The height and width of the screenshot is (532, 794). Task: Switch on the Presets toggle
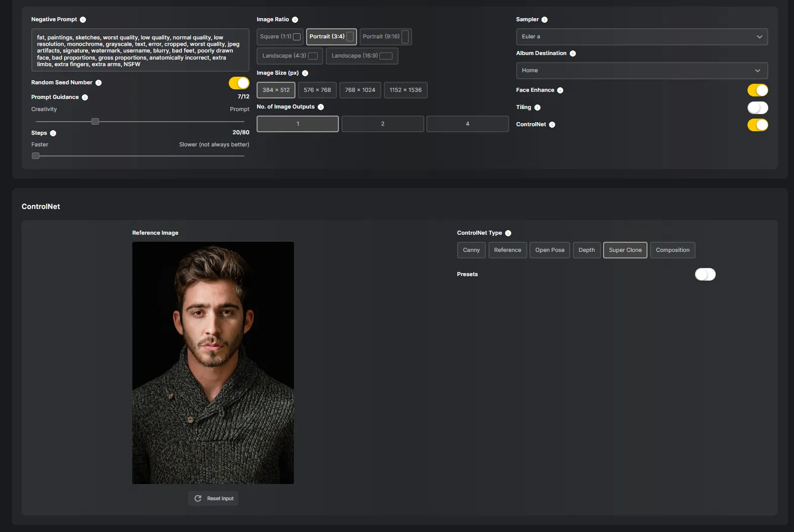point(705,274)
